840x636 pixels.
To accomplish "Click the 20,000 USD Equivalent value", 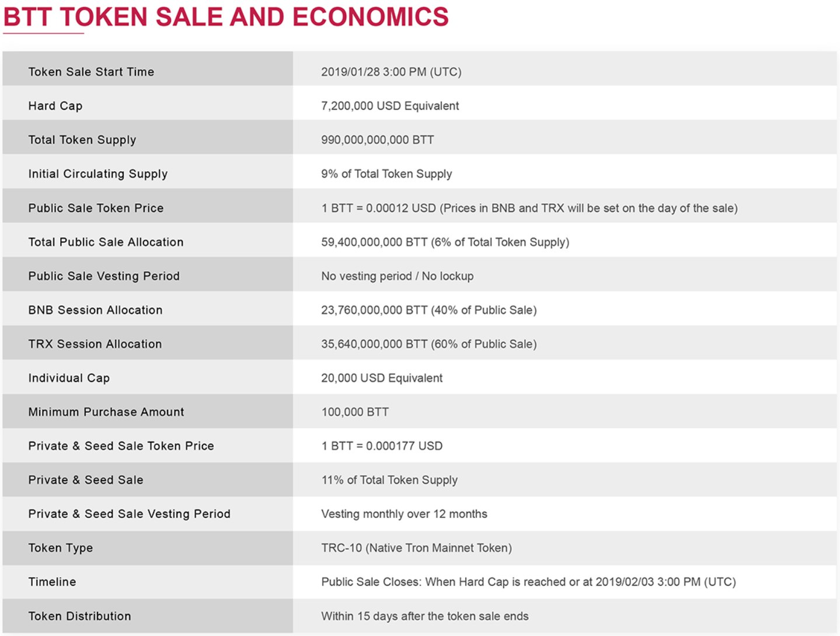I will pos(382,378).
